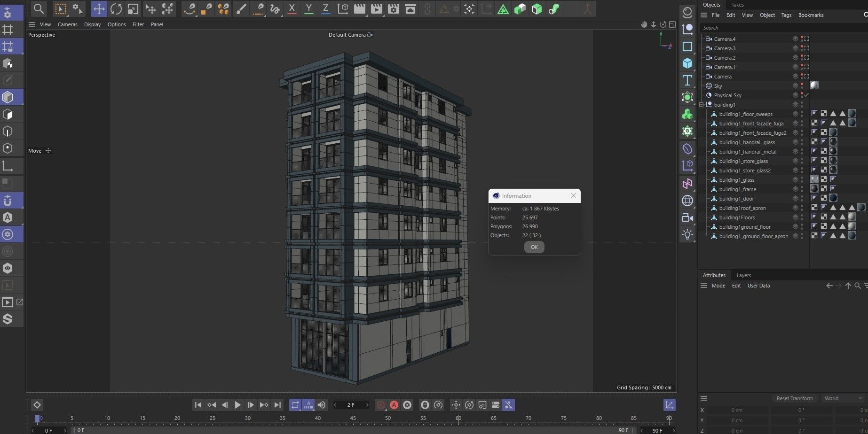Add a Text spline object
The image size is (868, 434).
coord(687,80)
